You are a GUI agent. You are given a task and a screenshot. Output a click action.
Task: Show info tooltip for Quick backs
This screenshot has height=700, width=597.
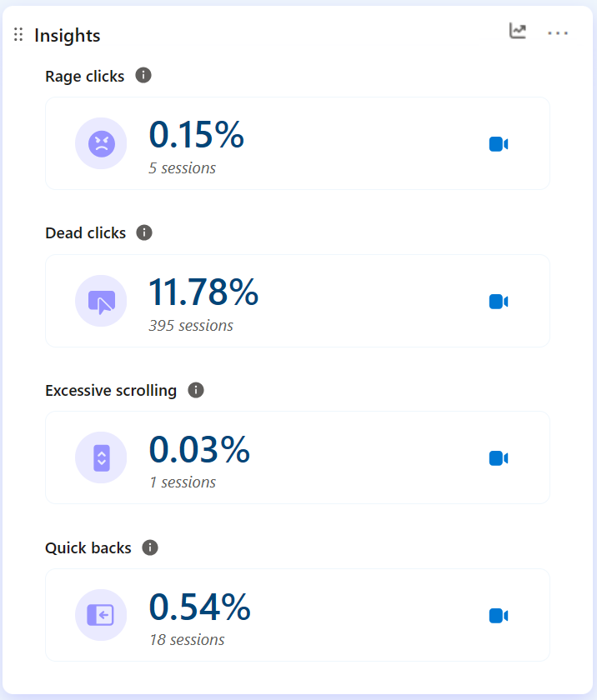(150, 547)
